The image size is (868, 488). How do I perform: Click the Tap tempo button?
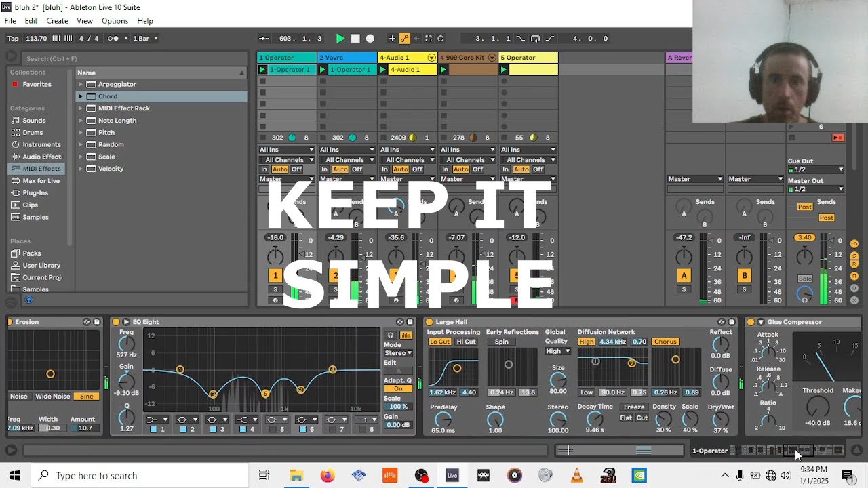[13, 39]
